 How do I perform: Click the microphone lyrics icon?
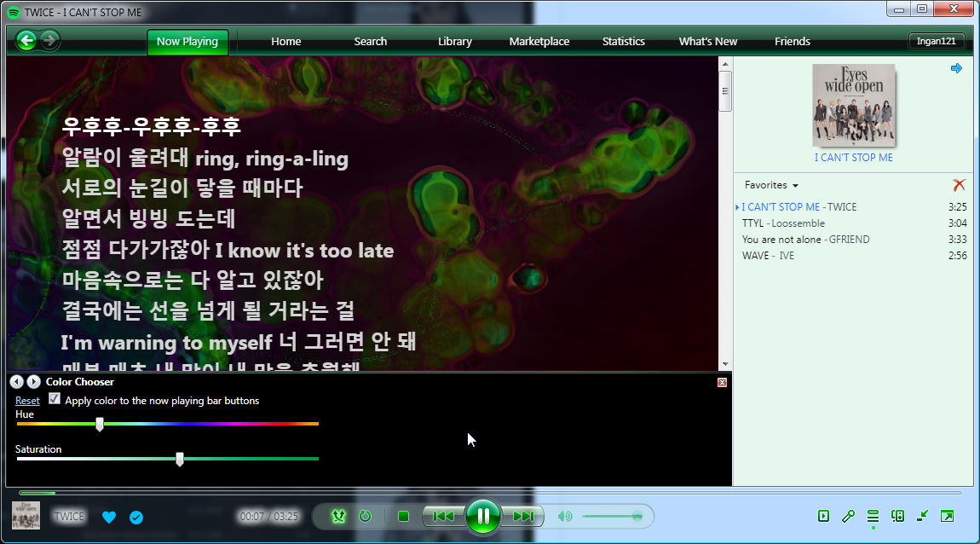[x=848, y=516]
